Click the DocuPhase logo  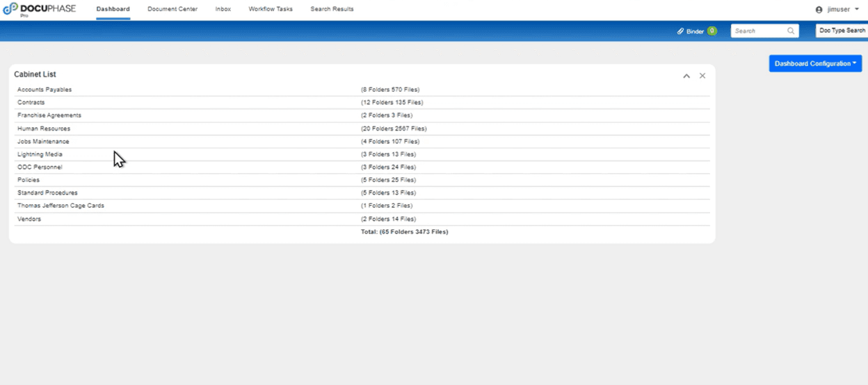point(39,9)
